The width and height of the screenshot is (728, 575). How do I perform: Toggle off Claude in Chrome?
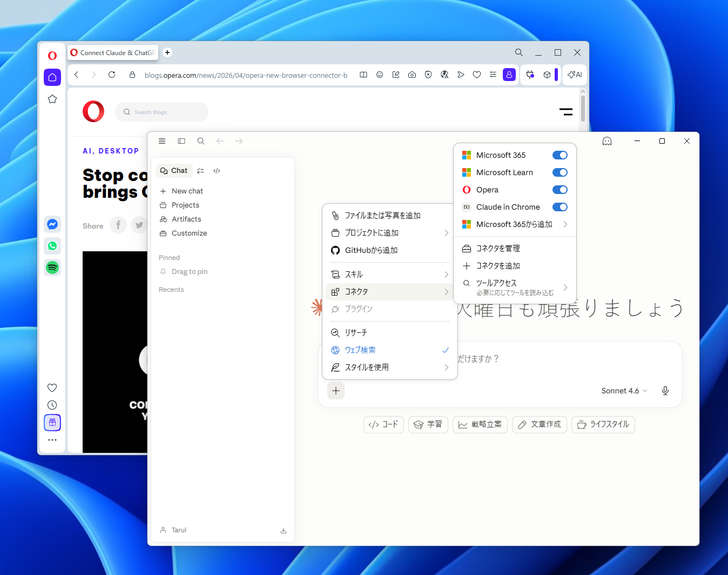pyautogui.click(x=560, y=206)
